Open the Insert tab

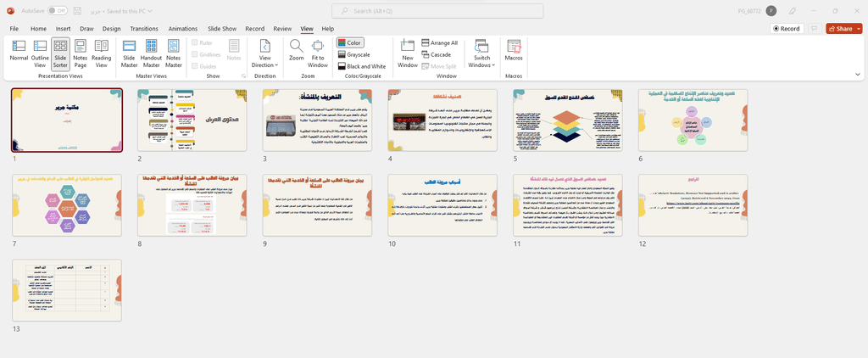(63, 29)
